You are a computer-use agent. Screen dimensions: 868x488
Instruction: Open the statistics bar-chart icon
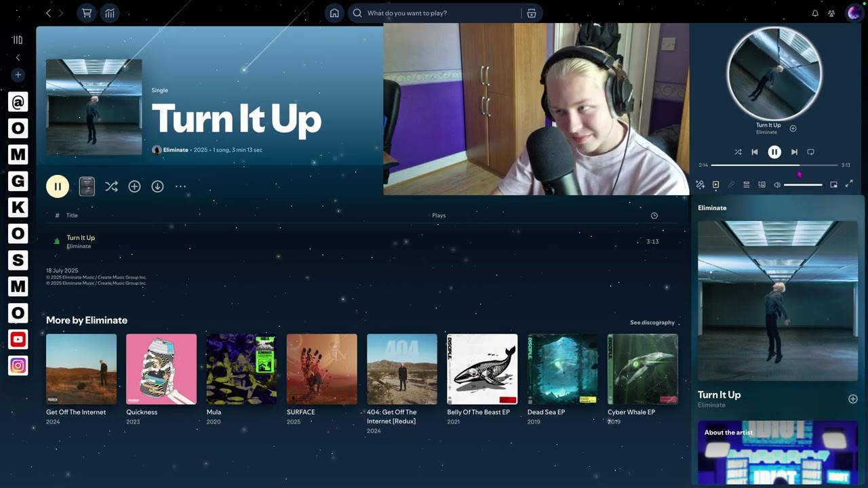point(109,13)
